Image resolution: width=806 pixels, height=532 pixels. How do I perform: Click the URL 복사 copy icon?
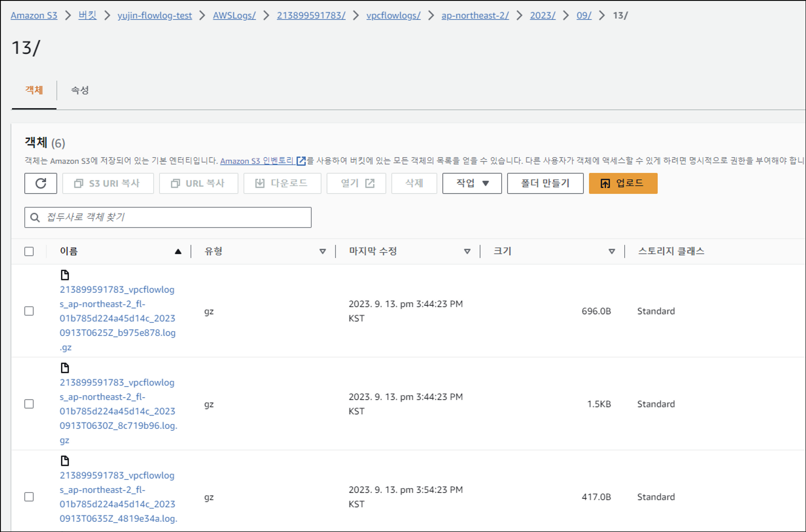175,184
